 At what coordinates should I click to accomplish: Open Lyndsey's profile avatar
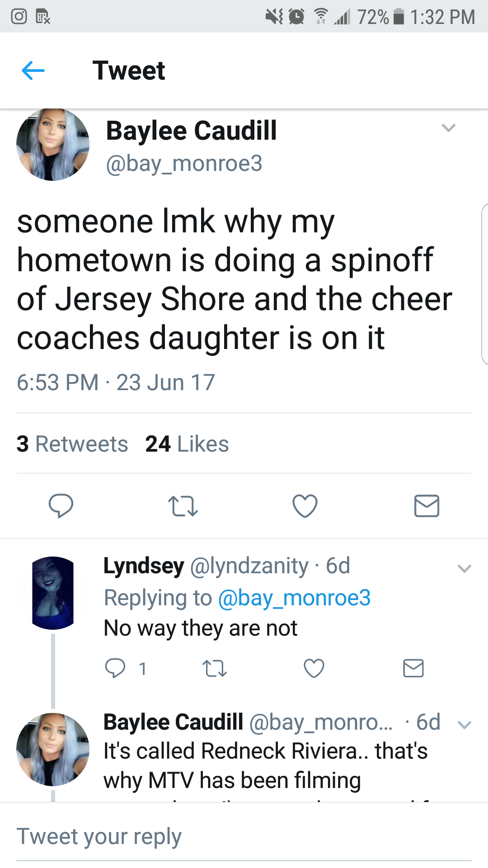pyautogui.click(x=53, y=593)
